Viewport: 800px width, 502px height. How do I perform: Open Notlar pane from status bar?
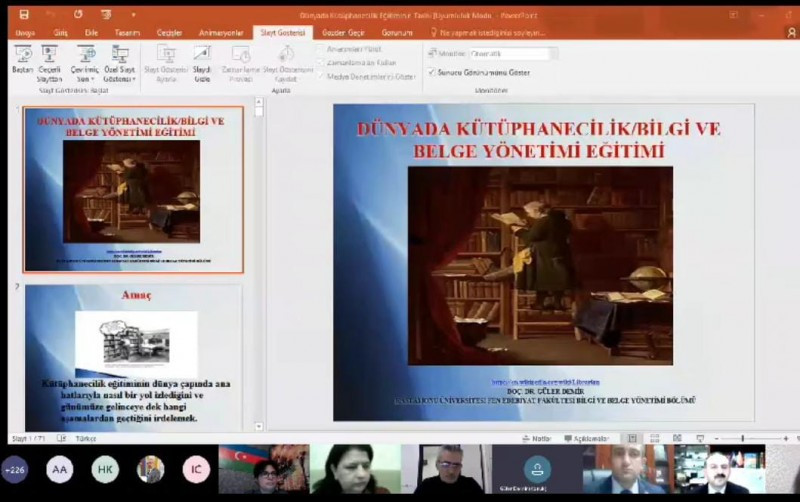[x=537, y=438]
